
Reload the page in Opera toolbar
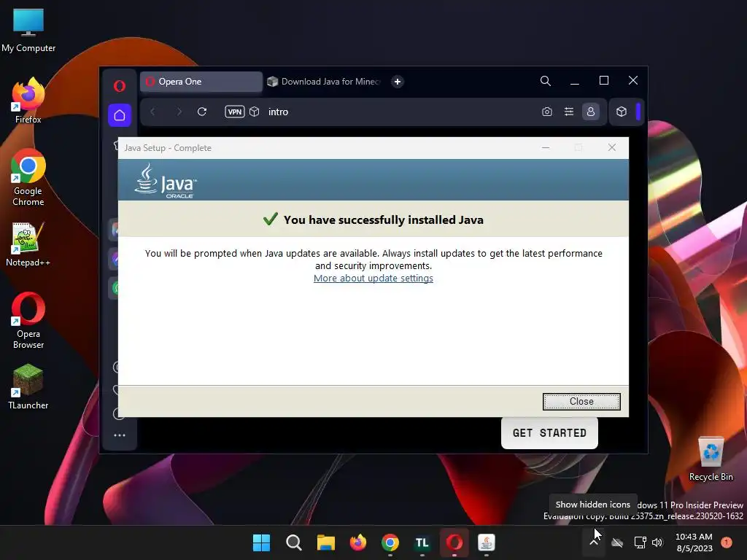click(202, 112)
